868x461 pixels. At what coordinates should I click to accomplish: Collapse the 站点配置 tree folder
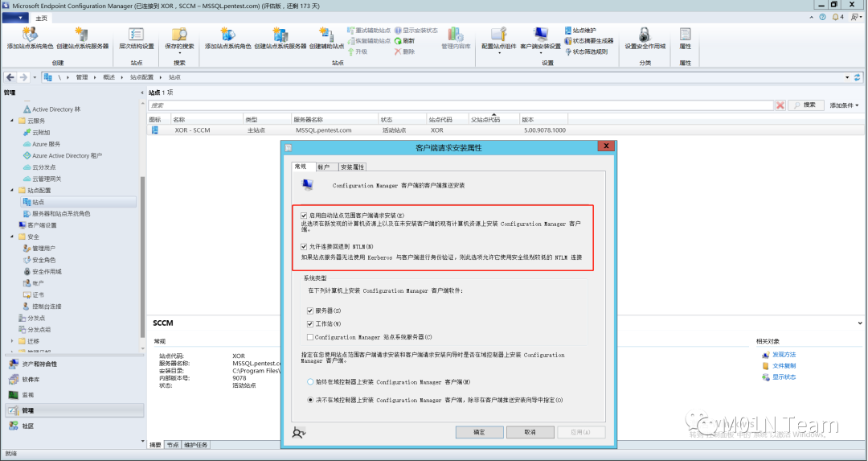click(x=12, y=191)
